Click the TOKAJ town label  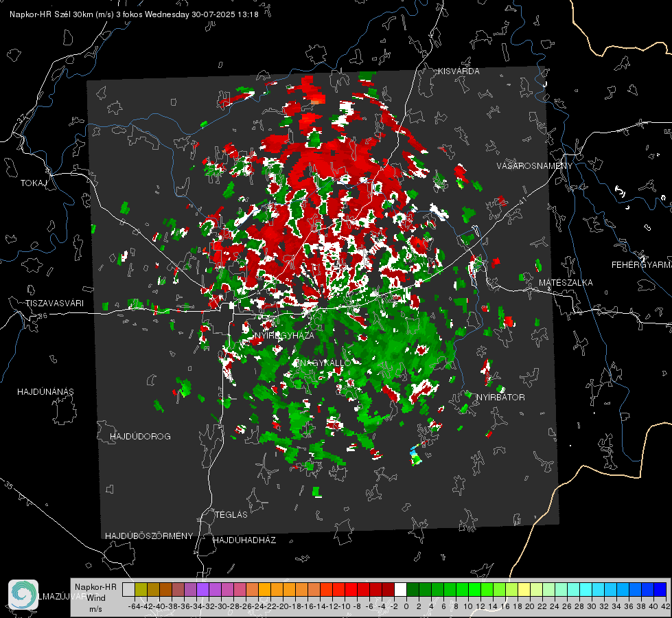34,183
